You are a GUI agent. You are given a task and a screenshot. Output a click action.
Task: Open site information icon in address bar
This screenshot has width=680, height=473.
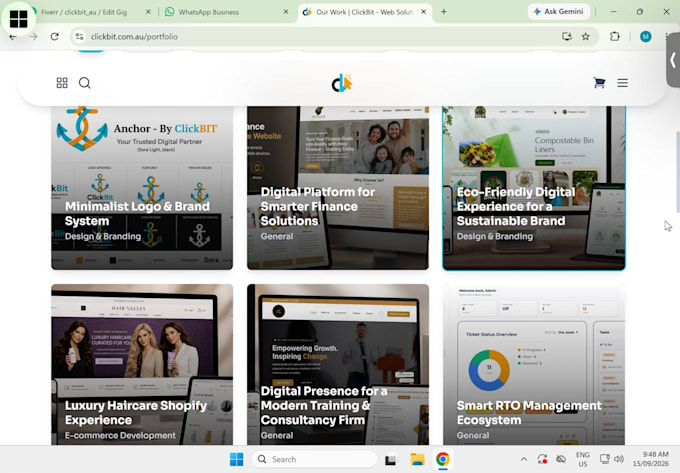click(79, 37)
